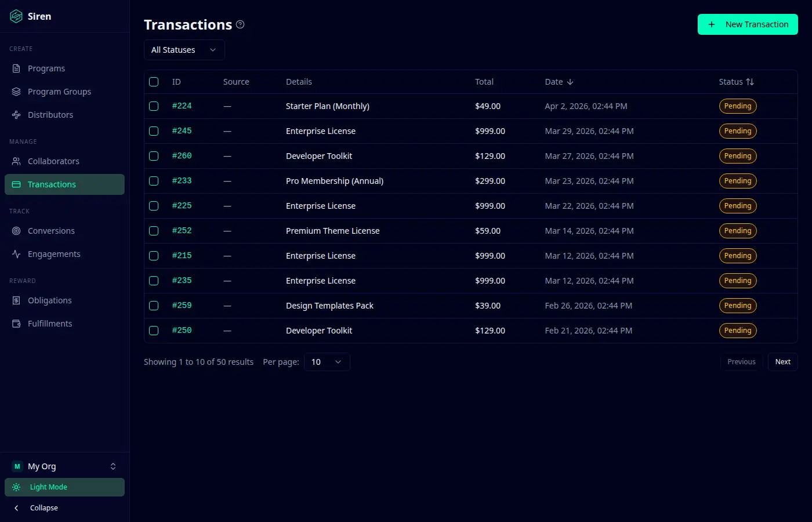Check the box for transaction #250
This screenshot has width=812, height=522.
(x=154, y=331)
